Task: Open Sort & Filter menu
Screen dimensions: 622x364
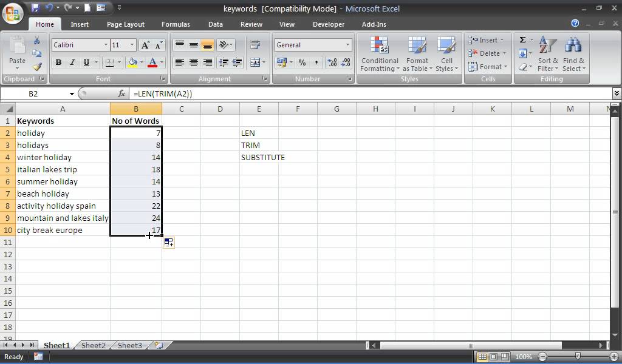Action: pos(548,54)
